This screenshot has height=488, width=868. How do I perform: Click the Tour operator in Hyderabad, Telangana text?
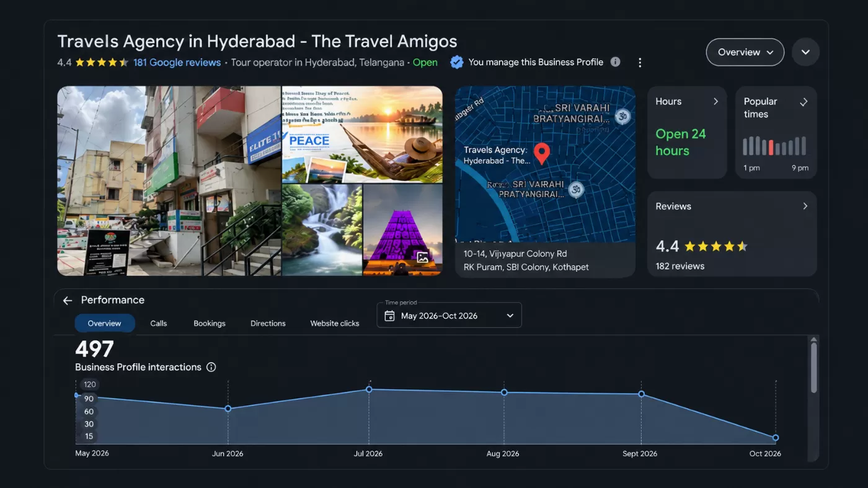coord(317,62)
